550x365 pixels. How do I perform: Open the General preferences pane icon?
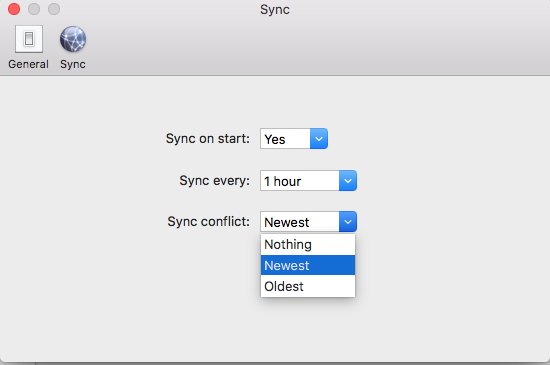[29, 39]
